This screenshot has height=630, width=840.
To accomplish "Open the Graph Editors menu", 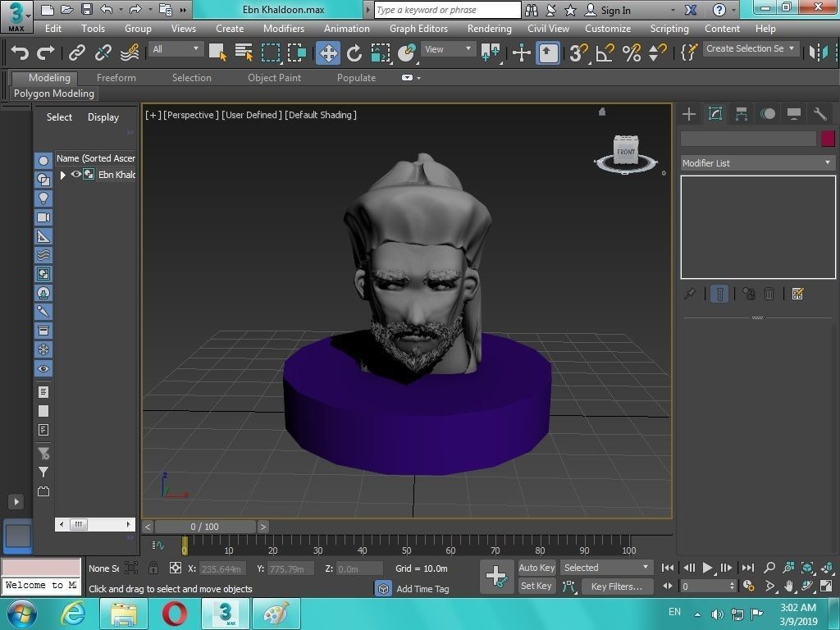I will tap(418, 29).
